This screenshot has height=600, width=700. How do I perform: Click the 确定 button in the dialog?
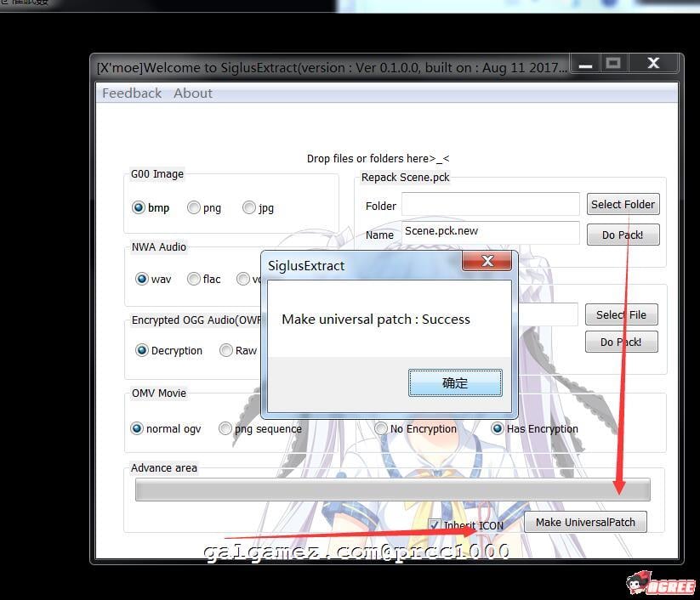(x=455, y=382)
